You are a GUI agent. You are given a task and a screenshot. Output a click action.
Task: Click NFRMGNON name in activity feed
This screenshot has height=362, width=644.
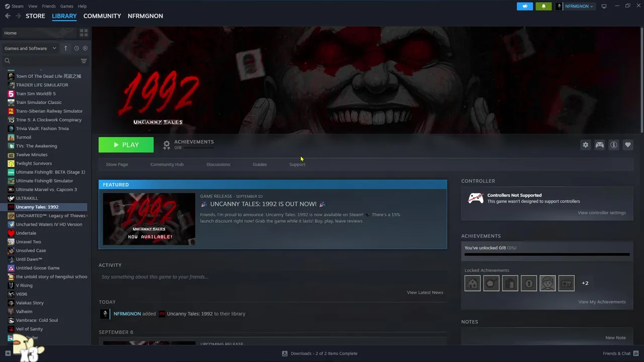point(127,314)
